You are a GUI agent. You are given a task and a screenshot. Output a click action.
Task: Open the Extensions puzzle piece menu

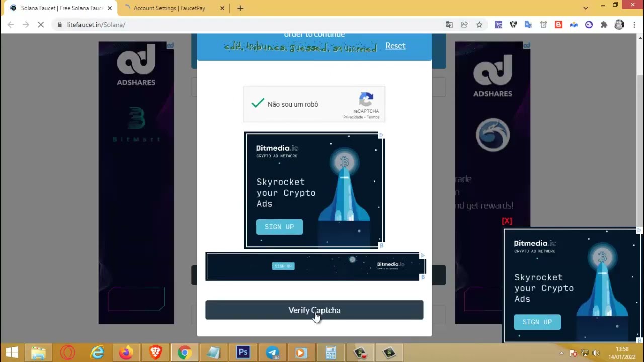click(604, 24)
